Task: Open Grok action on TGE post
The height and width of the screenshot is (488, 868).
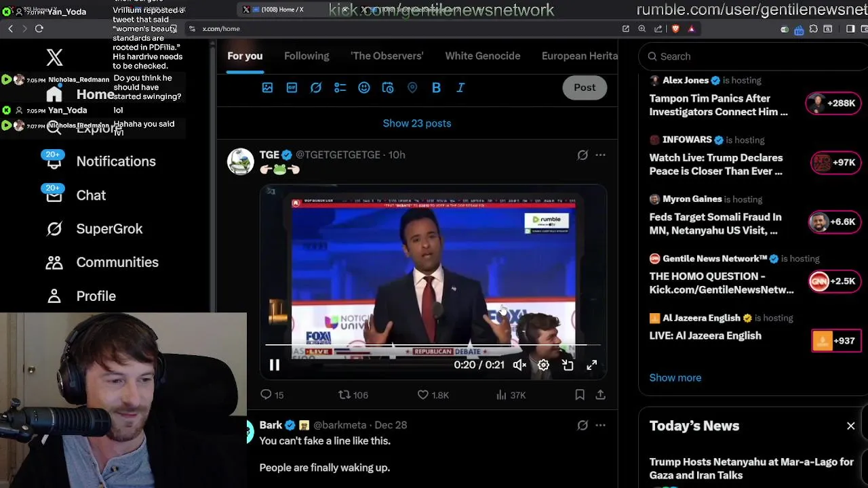Action: (583, 155)
